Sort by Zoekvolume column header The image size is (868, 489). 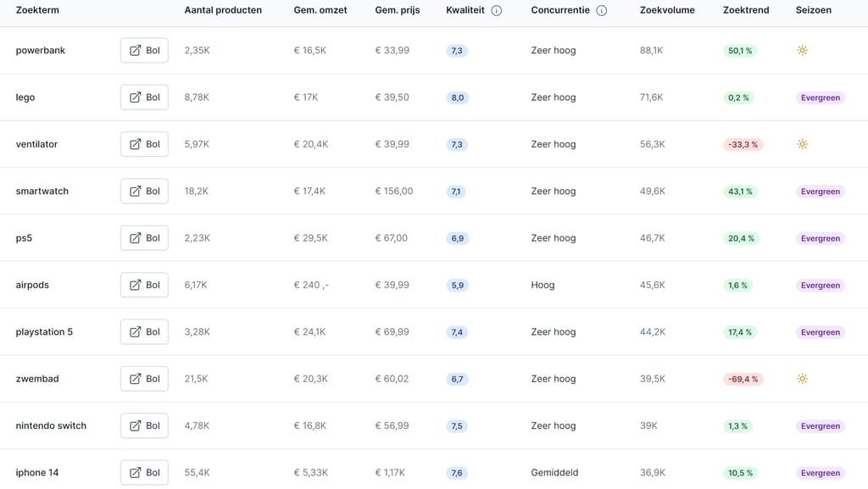(x=666, y=10)
